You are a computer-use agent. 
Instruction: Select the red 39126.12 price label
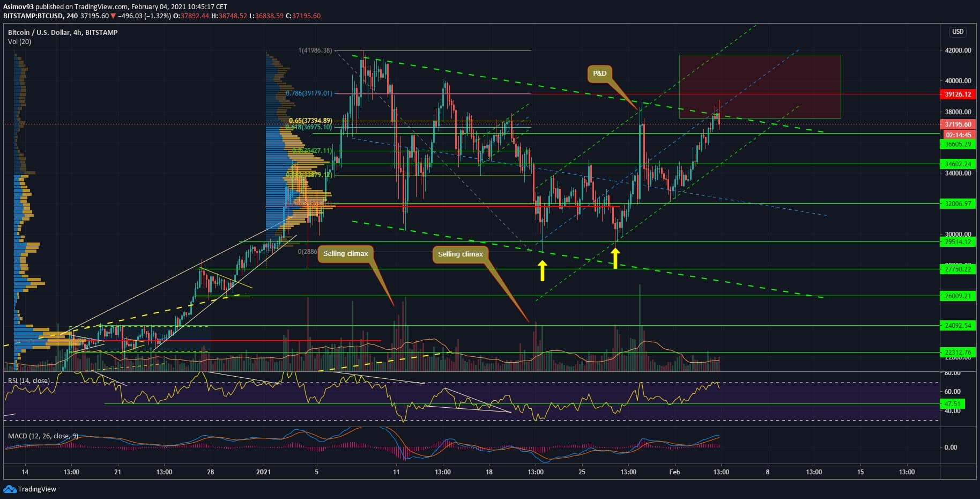(957, 94)
